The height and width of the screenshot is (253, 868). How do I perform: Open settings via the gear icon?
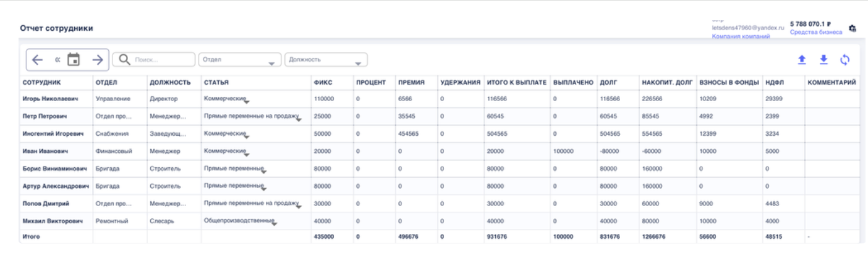point(853,28)
